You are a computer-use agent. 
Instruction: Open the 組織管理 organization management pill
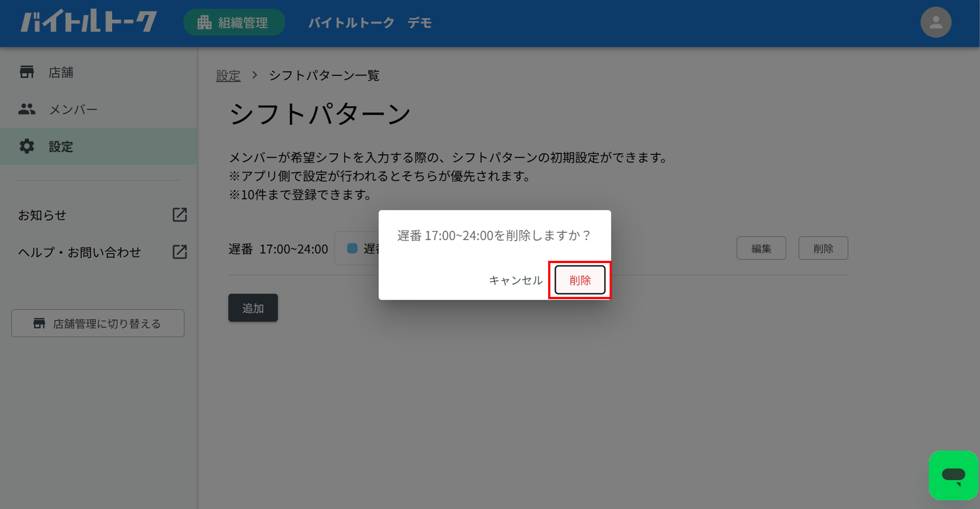pos(234,22)
